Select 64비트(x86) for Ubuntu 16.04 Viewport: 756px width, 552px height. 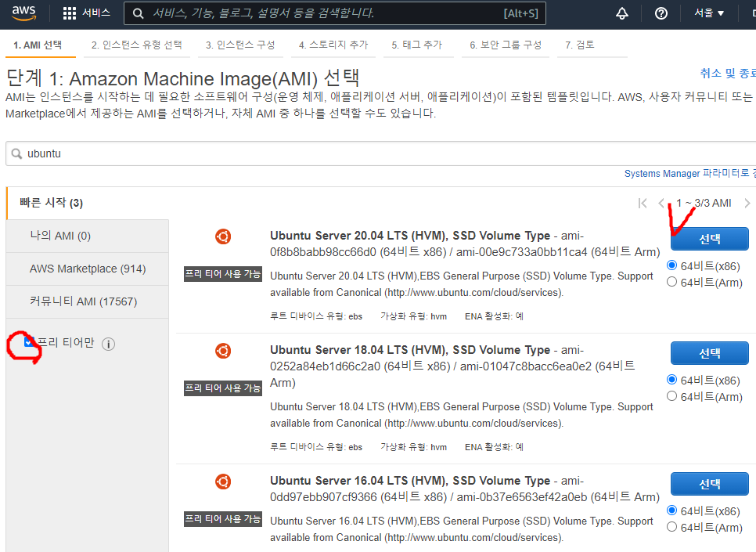tap(671, 511)
